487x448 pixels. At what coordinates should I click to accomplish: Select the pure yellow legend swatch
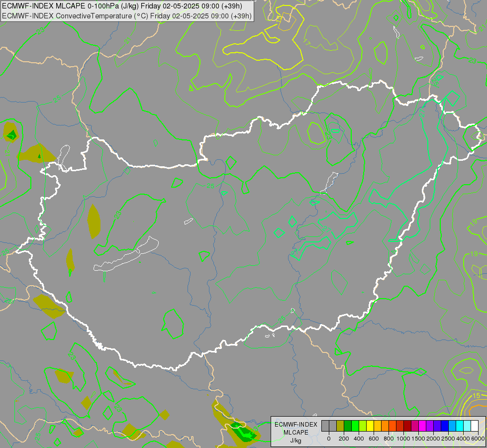(370, 426)
